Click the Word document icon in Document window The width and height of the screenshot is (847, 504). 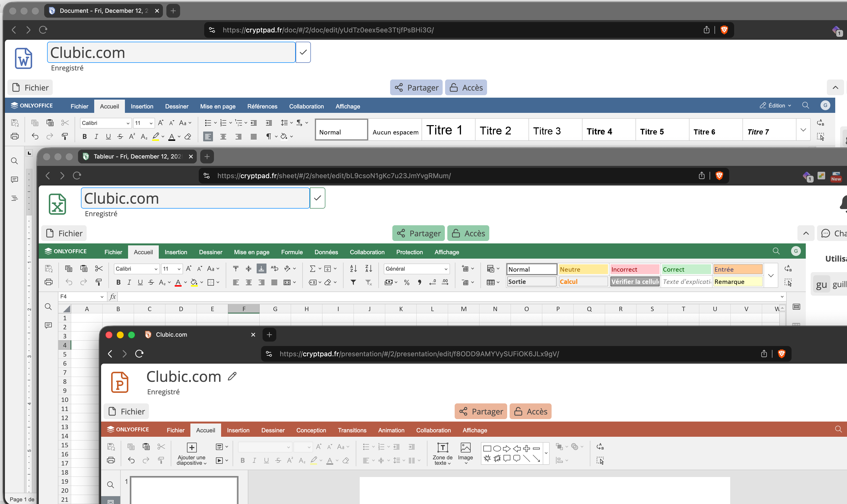pos(24,58)
